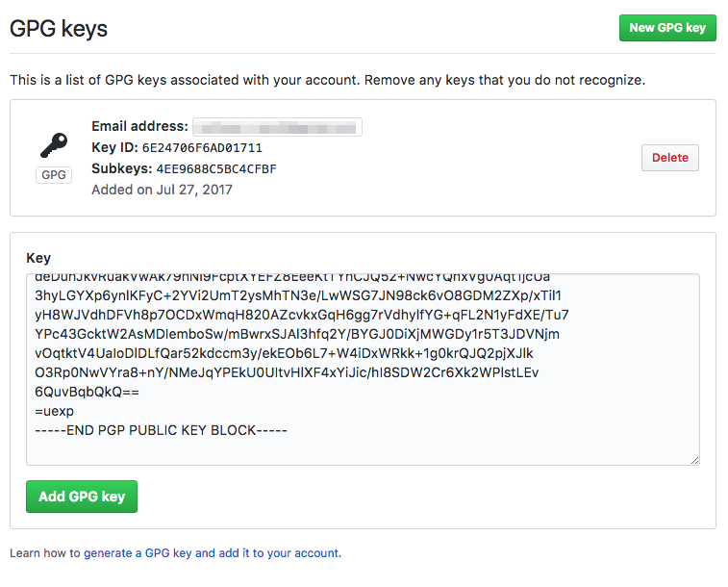Click the blurred email address field

[276, 127]
